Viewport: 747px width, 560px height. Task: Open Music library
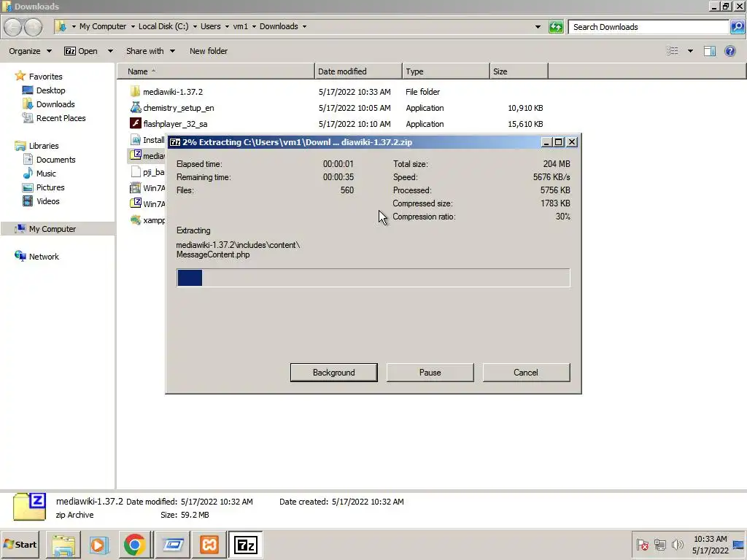coord(46,174)
